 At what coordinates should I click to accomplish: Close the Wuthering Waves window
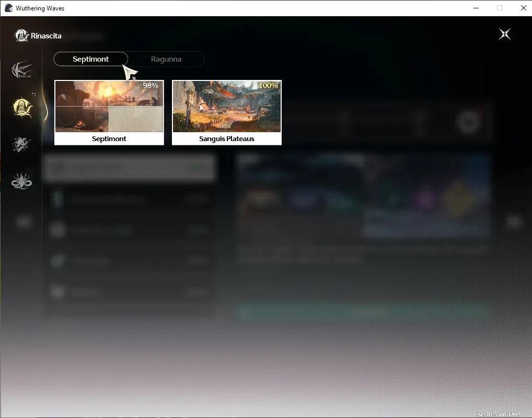point(524,8)
